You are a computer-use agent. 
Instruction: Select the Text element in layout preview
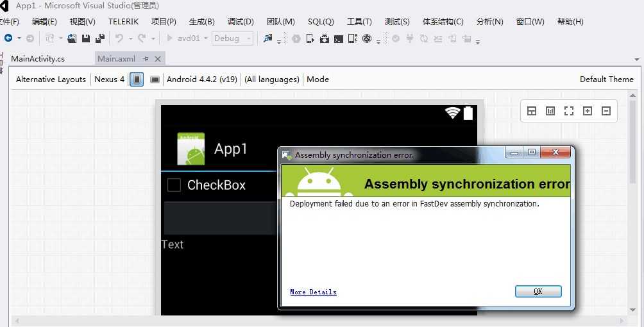tap(173, 244)
